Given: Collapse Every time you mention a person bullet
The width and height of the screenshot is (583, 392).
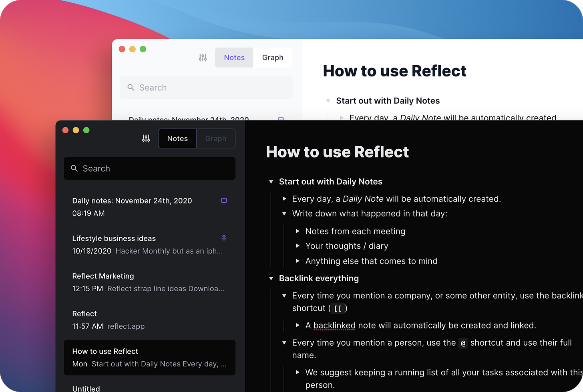Looking at the screenshot, I should [x=284, y=343].
